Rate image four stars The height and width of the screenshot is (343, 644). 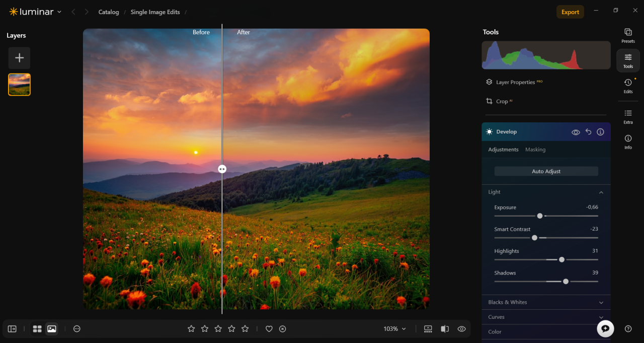click(231, 328)
